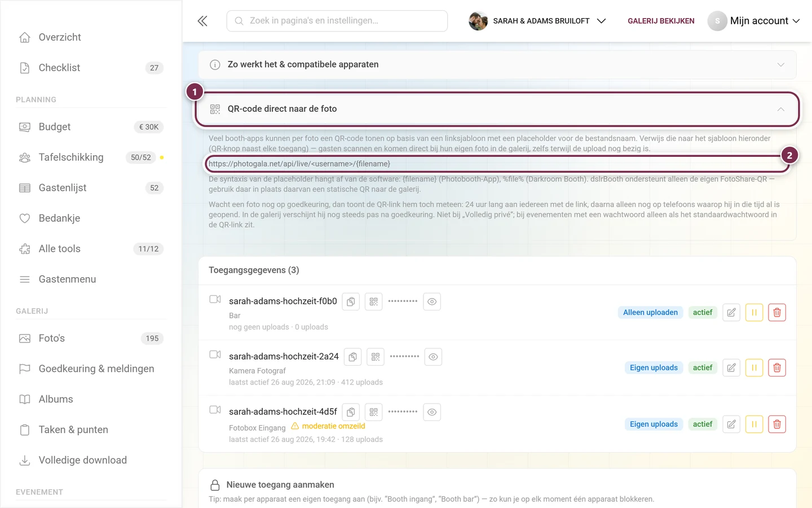This screenshot has width=812, height=508.
Task: Show password of sarah-adams-hochzeit-2a24
Action: click(x=433, y=357)
